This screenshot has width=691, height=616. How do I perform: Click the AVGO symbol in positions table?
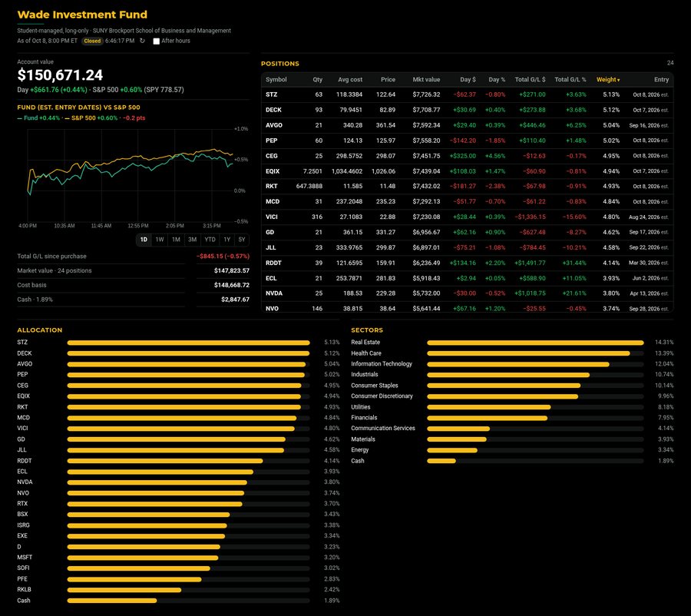273,125
